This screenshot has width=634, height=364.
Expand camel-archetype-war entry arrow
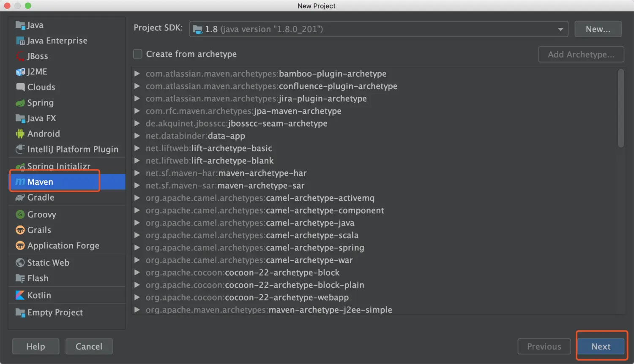pos(137,260)
